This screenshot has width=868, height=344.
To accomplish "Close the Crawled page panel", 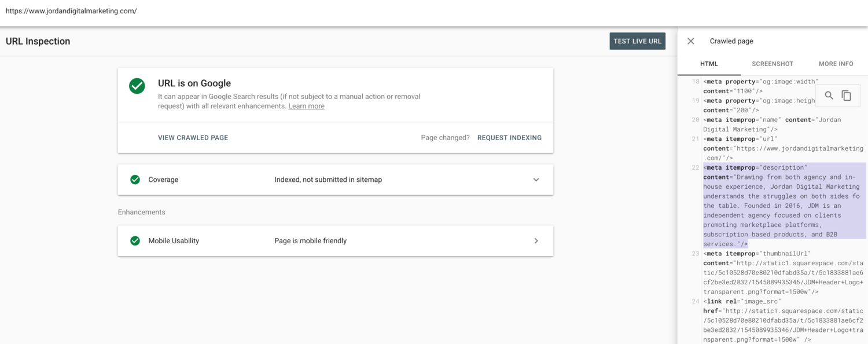I will [x=690, y=41].
